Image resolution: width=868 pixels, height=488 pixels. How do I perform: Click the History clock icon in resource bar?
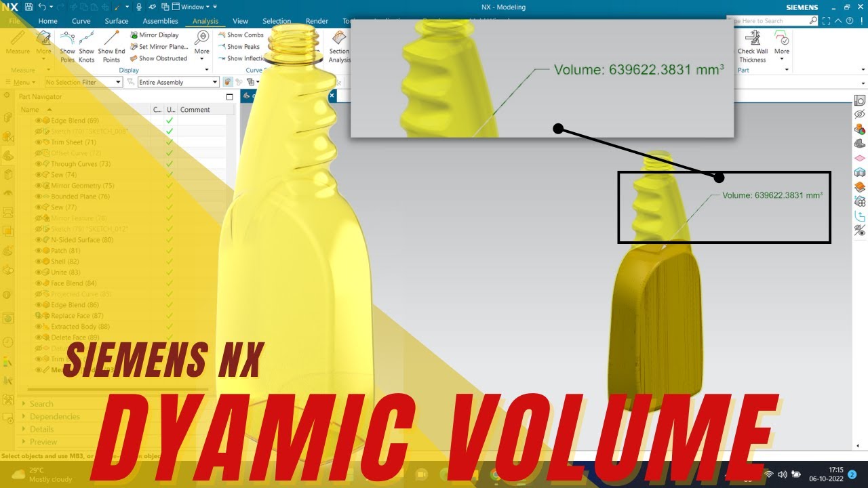click(x=8, y=342)
